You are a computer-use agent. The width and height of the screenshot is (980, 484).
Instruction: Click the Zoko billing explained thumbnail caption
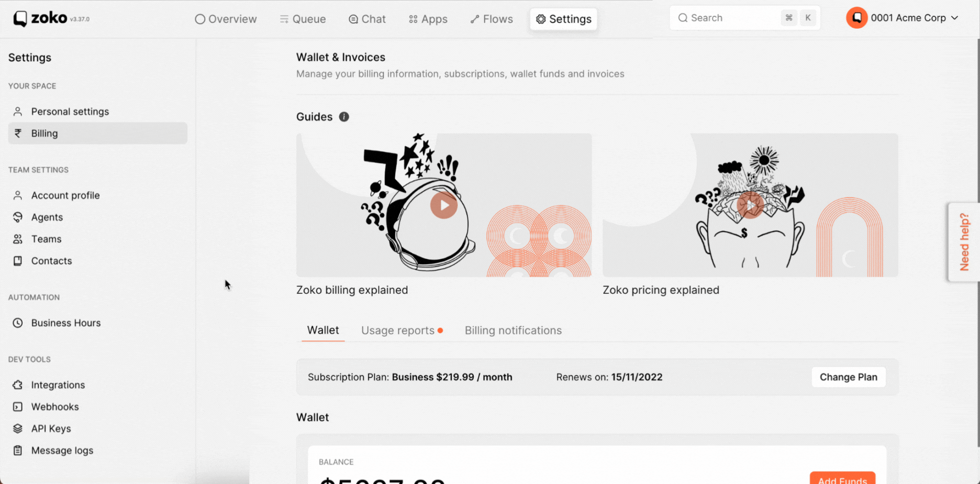tap(352, 290)
